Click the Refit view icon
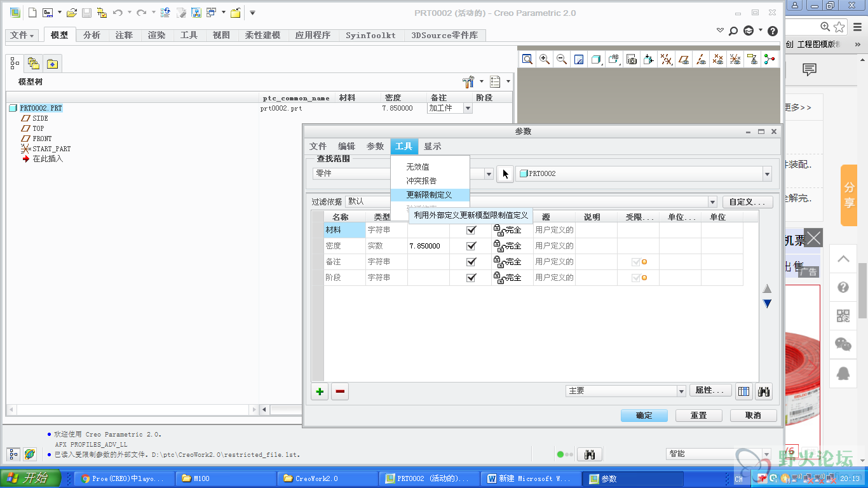The width and height of the screenshot is (868, 488). (527, 59)
